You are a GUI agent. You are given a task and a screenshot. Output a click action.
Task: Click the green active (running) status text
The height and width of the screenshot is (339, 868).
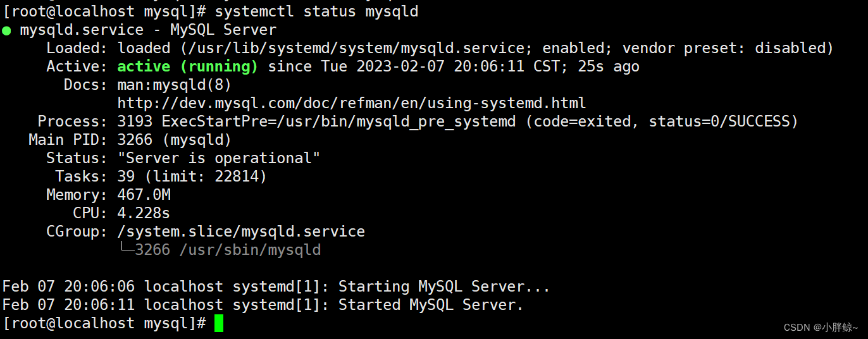pos(188,66)
